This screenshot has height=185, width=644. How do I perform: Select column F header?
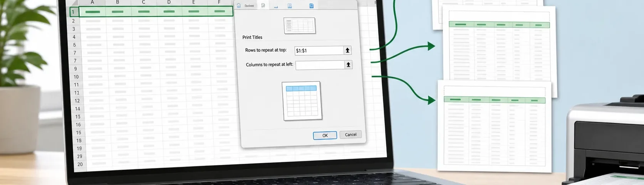point(219,2)
